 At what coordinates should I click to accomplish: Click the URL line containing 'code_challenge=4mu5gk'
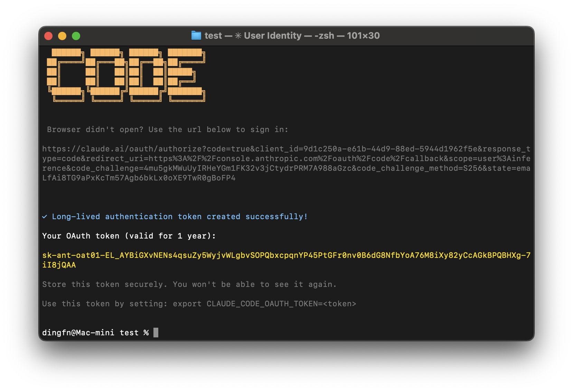click(286, 168)
